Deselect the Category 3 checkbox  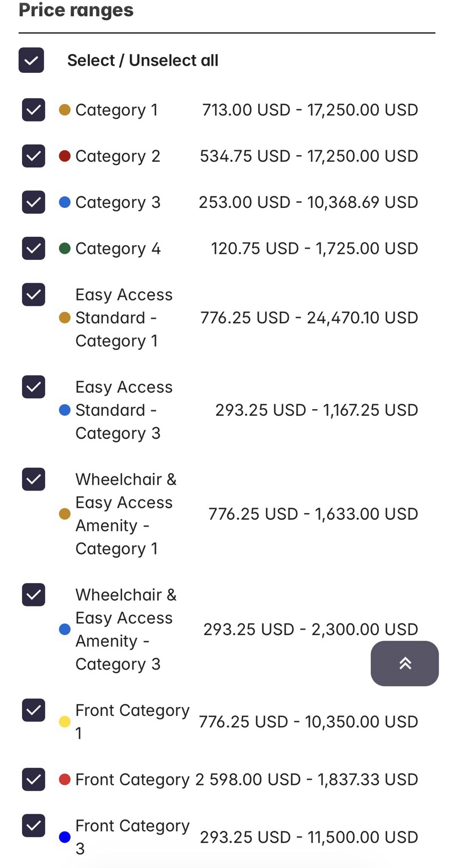[x=33, y=202]
